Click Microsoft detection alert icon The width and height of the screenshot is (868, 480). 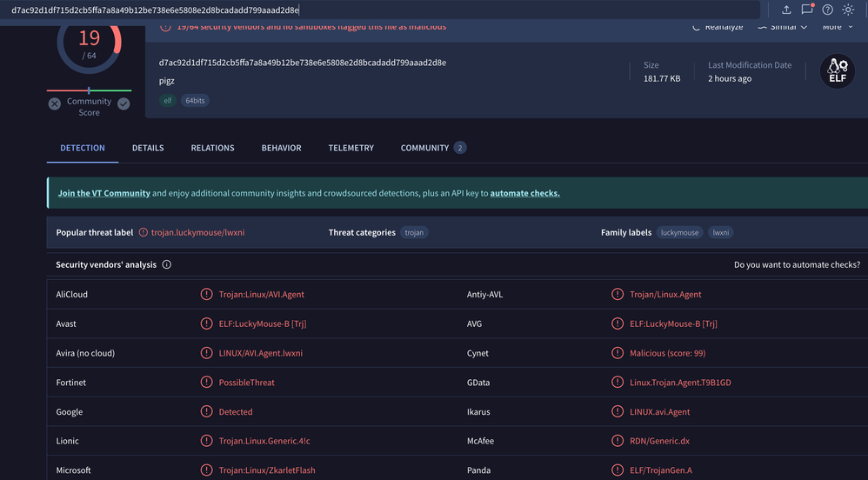(206, 470)
